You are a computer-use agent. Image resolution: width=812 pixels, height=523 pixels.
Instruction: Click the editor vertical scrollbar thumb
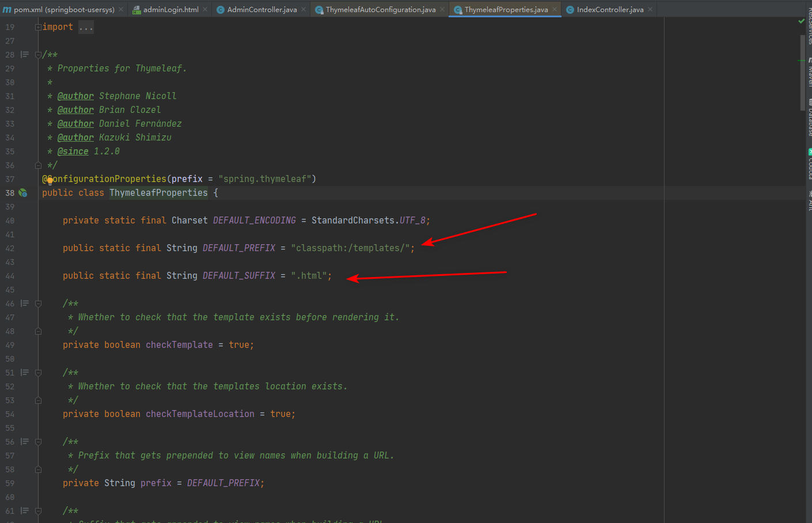tap(802, 73)
